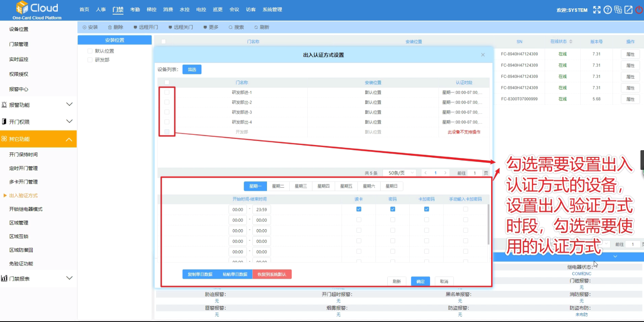Open the 考勤 top menu
644x322 pixels.
pyautogui.click(x=135, y=9)
